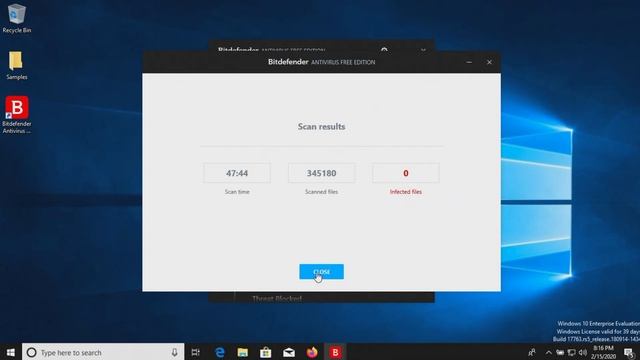Screen dimensions: 640x360
Task: Click the battery tray icon
Action: 560,352
